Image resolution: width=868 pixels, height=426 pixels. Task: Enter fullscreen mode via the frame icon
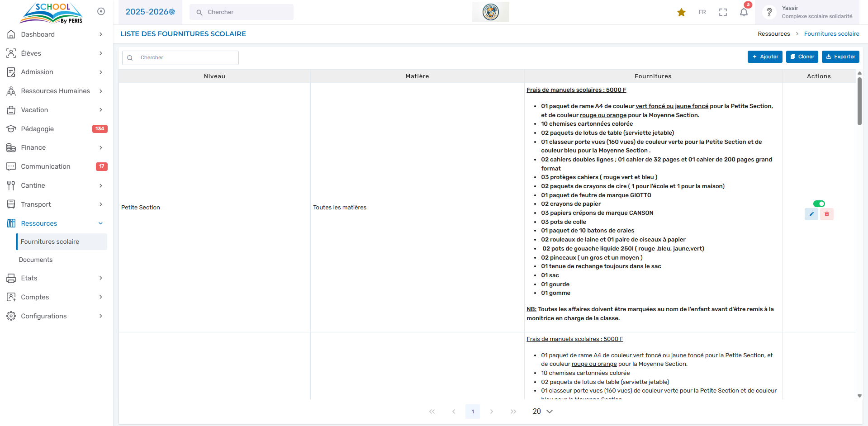(723, 12)
